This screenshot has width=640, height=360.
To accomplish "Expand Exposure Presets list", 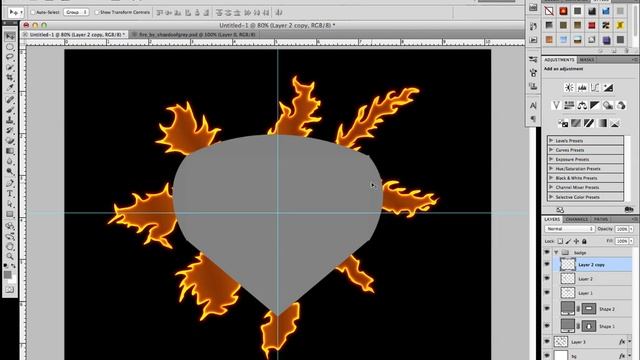I will pyautogui.click(x=551, y=159).
